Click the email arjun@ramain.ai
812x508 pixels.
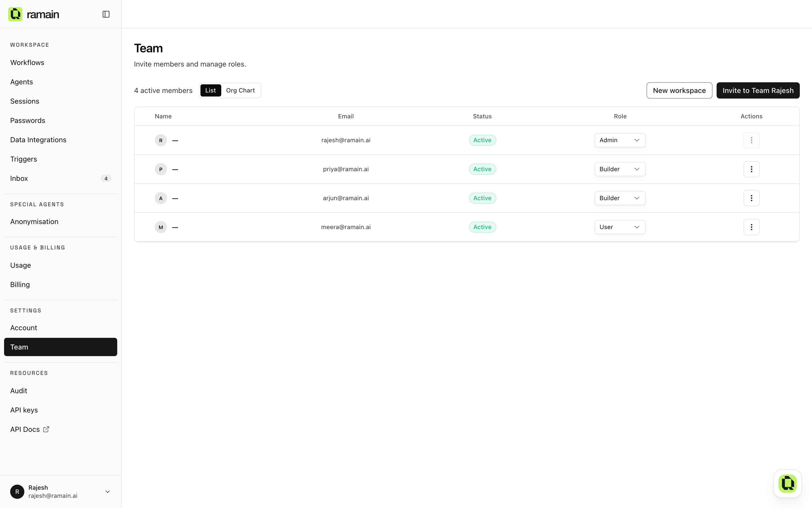(346, 198)
